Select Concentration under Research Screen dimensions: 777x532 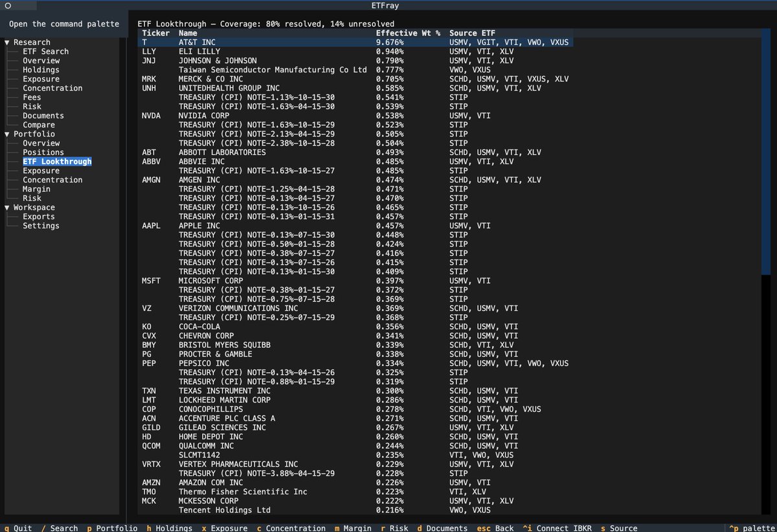[x=52, y=88]
